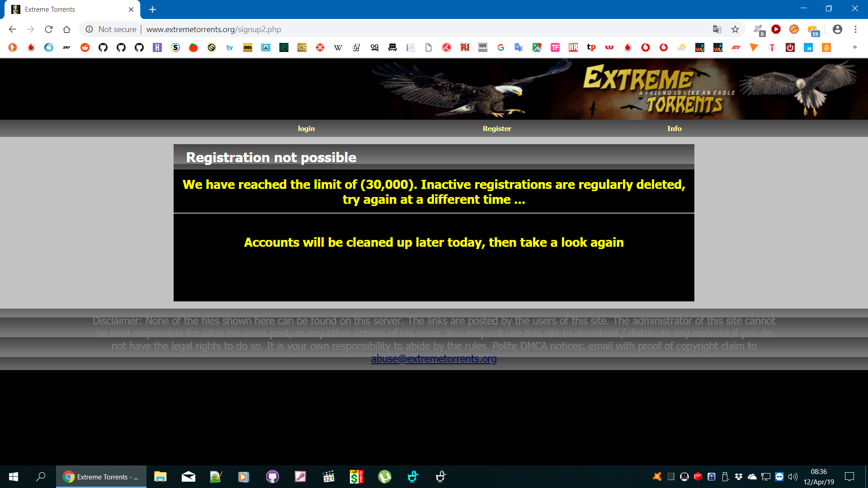Open Chrome's three-dot menu
Screen dimensions: 868x488
click(x=855, y=29)
